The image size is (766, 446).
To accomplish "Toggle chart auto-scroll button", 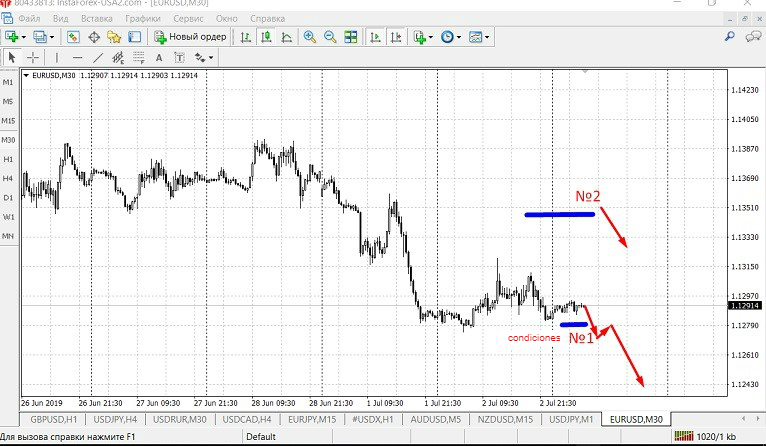I will coord(376,37).
